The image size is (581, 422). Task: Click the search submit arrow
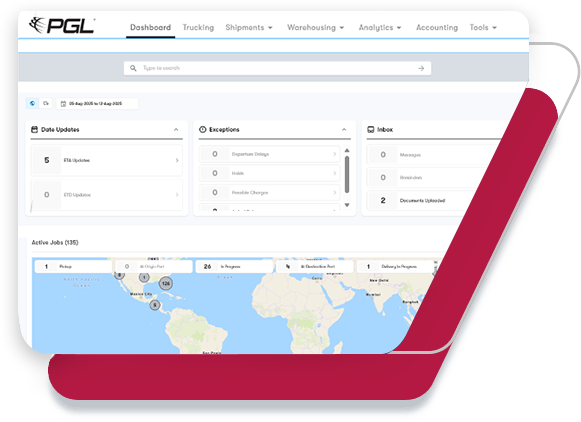(x=421, y=68)
